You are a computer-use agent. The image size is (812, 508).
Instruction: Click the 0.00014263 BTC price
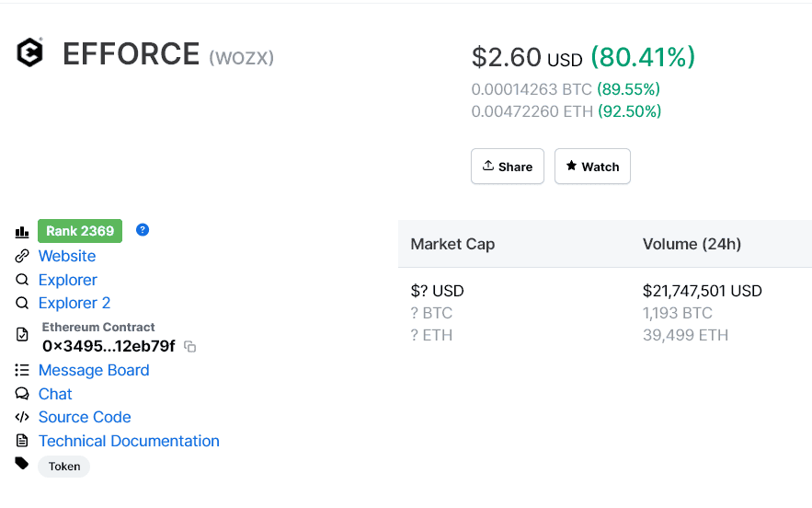tap(532, 89)
